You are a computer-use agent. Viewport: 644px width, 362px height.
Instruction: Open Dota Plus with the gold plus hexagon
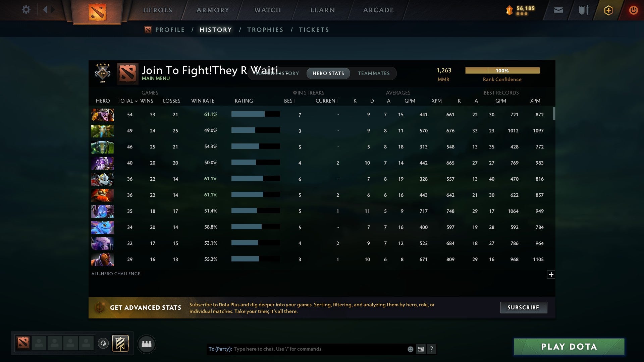(608, 10)
